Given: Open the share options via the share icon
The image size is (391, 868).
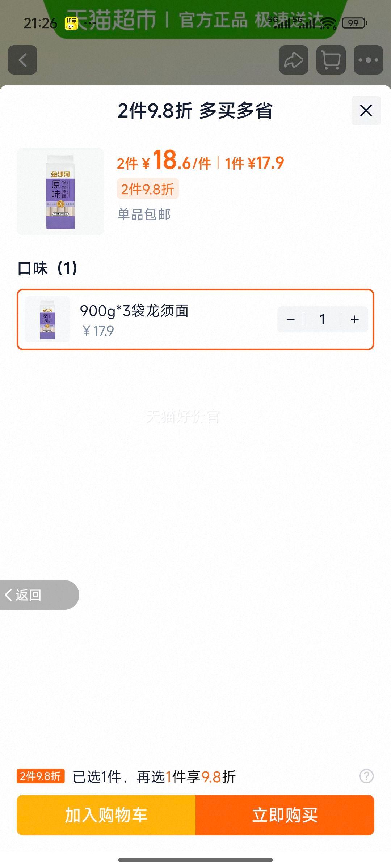Looking at the screenshot, I should coord(294,60).
